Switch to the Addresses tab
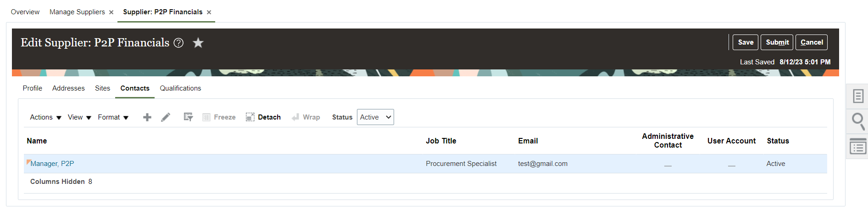 pyautogui.click(x=68, y=88)
